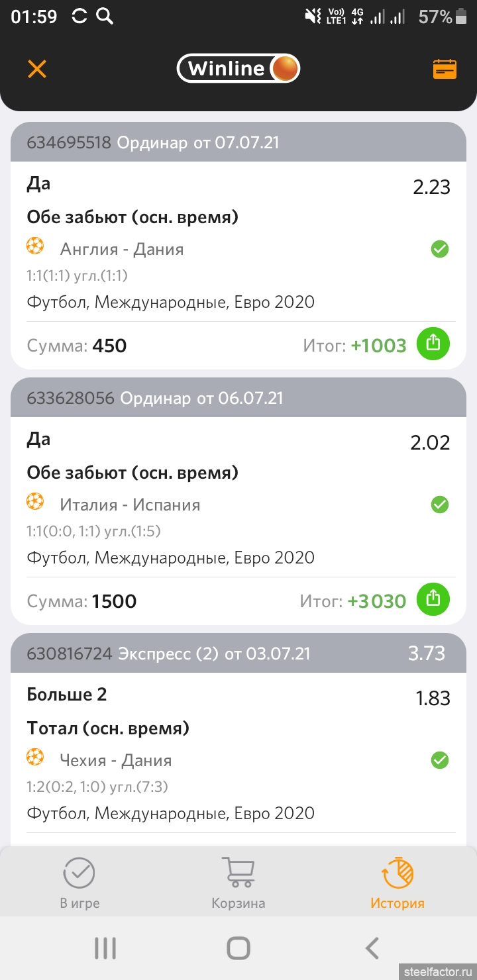Screen dimensions: 477x980
Task: Open the Англия - Дания match link
Action: tap(122, 249)
